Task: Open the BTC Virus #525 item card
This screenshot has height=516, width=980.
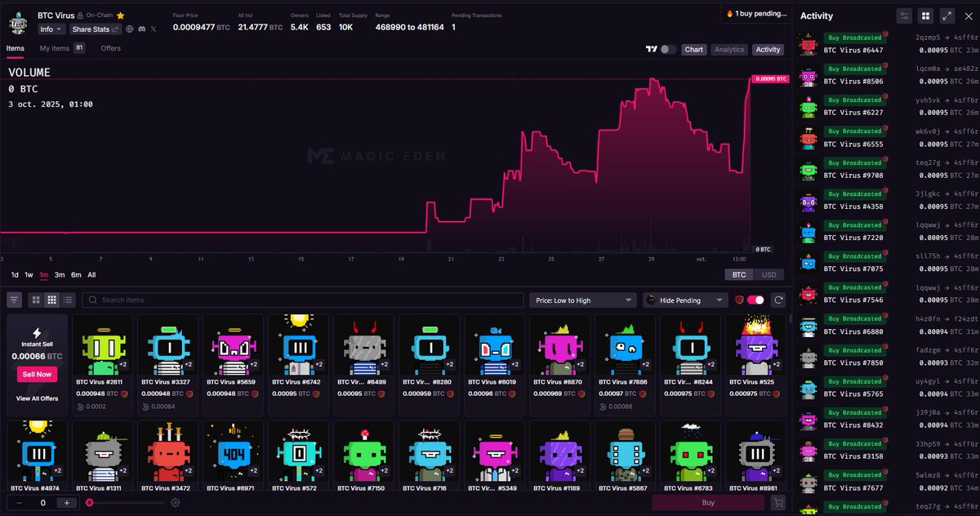Action: pos(755,364)
